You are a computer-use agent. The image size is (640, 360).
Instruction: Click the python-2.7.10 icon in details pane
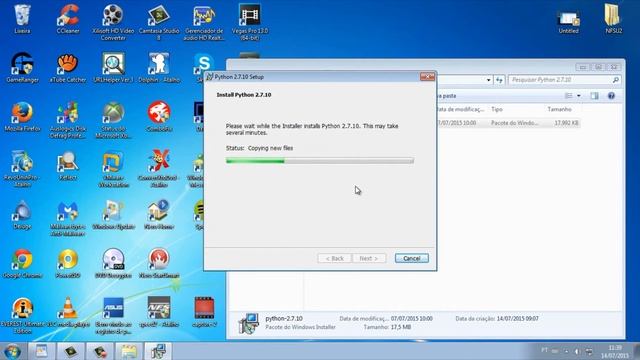tap(249, 324)
